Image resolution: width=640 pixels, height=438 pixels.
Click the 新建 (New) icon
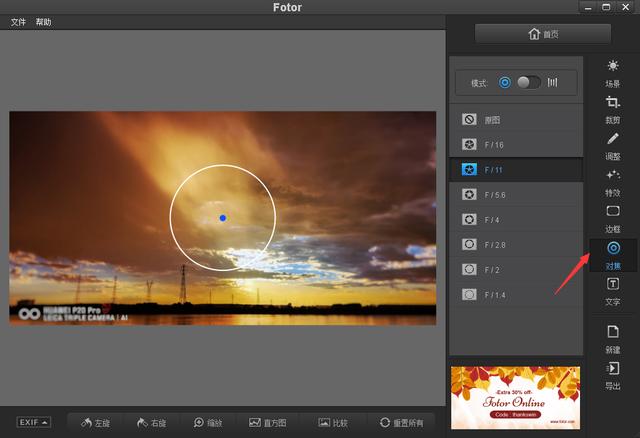tap(613, 337)
